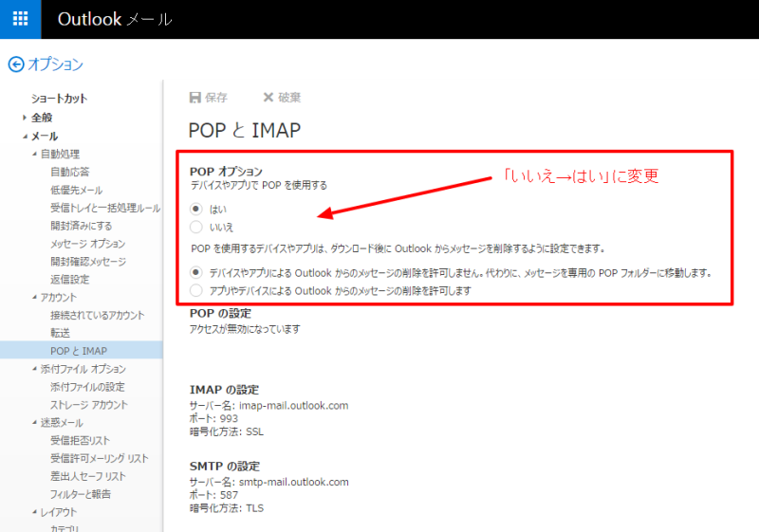Open the app launcher grid icon
The width and height of the screenshot is (759, 532).
[x=20, y=19]
